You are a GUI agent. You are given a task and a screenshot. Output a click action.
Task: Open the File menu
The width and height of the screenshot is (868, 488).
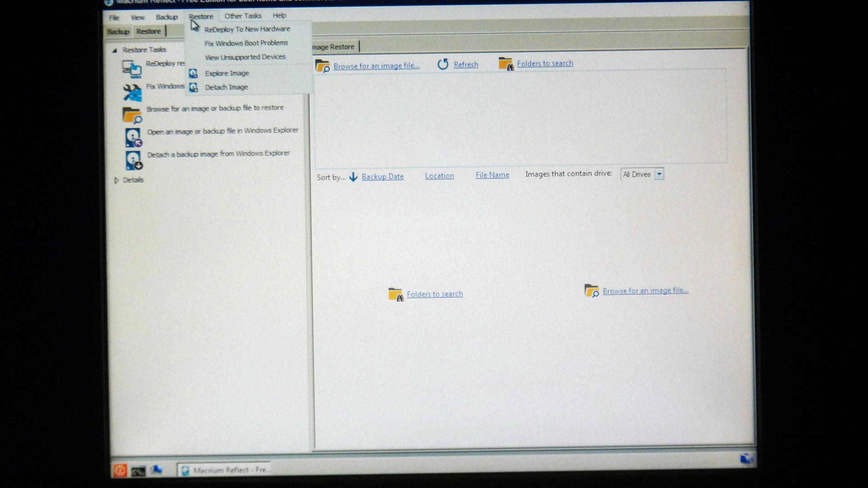(114, 18)
